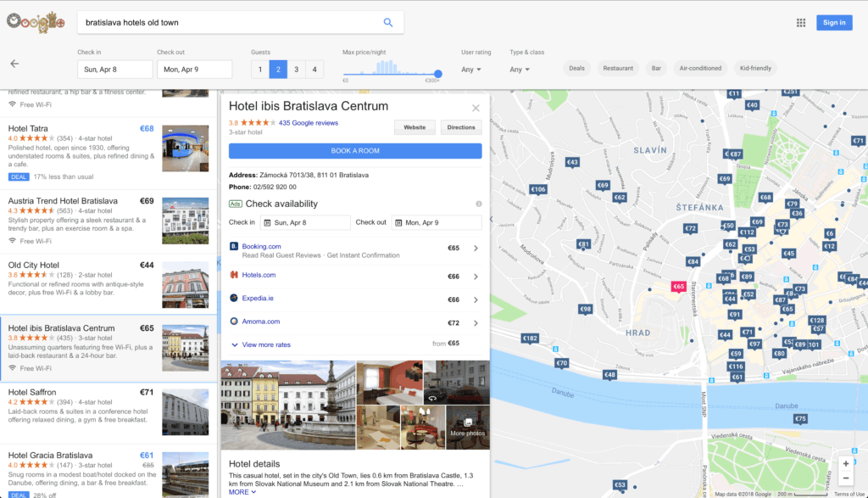Select 4 guests

[x=314, y=70]
